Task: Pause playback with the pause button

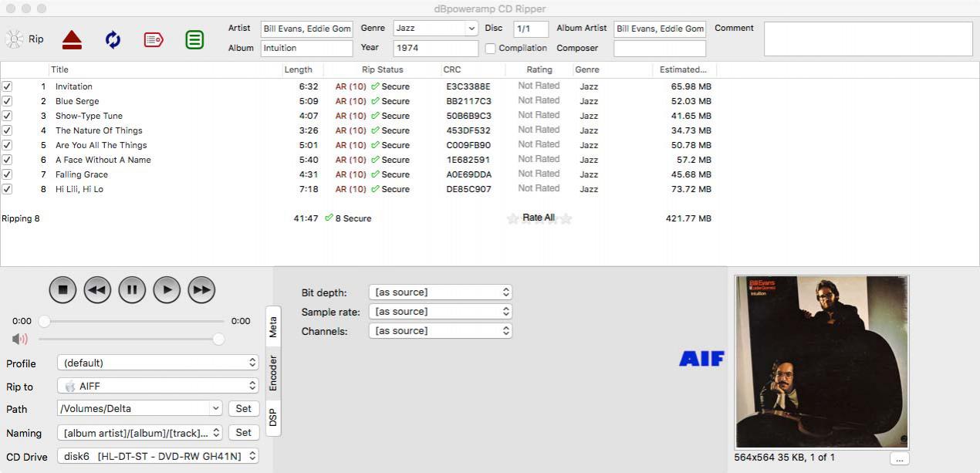Action: (132, 290)
